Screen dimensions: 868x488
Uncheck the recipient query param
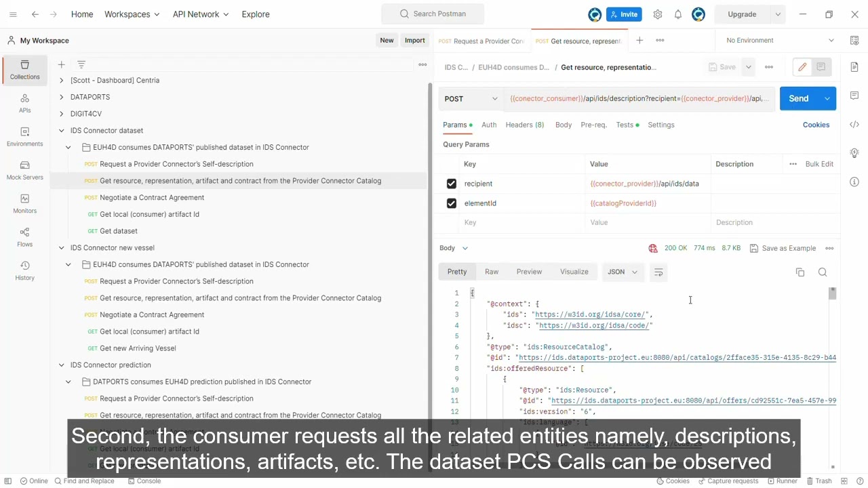click(452, 184)
